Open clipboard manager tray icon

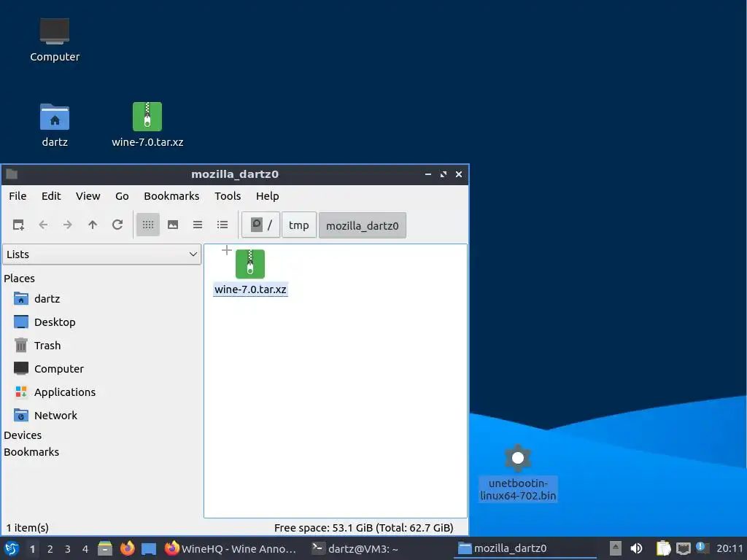(663, 548)
